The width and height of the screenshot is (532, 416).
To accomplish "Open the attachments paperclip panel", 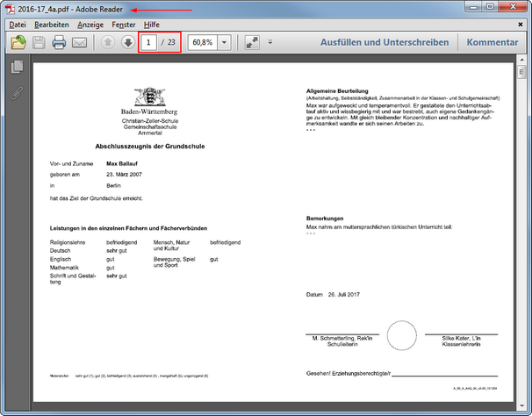I will tap(16, 90).
